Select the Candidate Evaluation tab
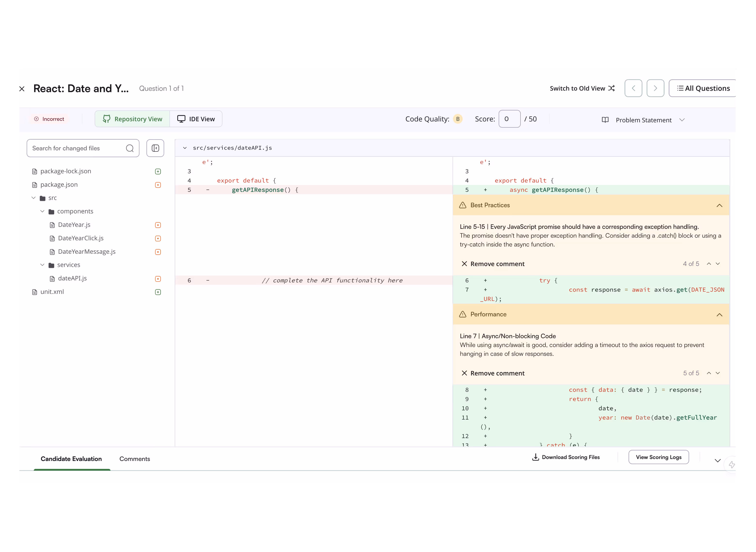 pyautogui.click(x=71, y=459)
